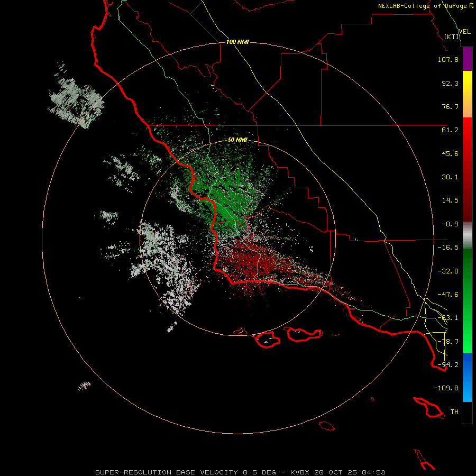Click the -78.7 legend value
476x476 pixels.
[448, 342]
